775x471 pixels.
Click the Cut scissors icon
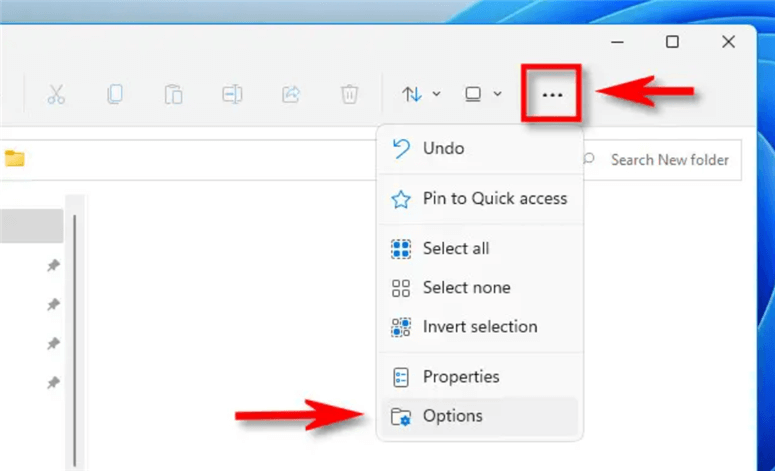point(56,94)
